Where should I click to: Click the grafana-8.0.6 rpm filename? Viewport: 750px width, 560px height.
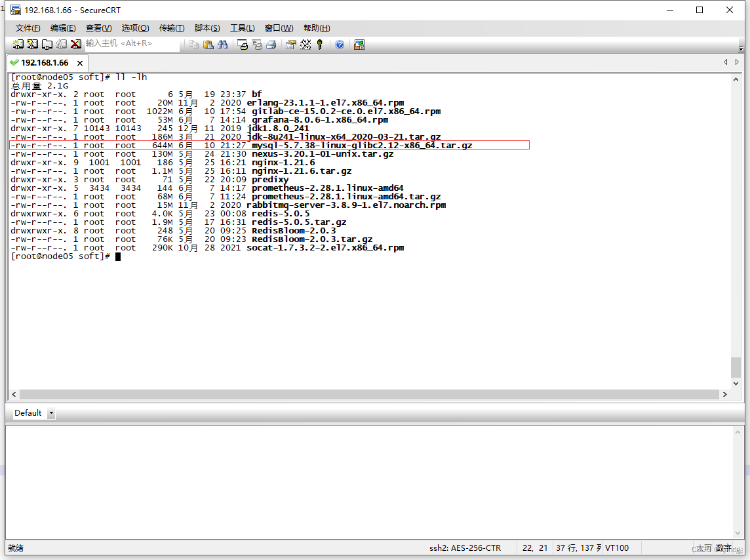(320, 120)
